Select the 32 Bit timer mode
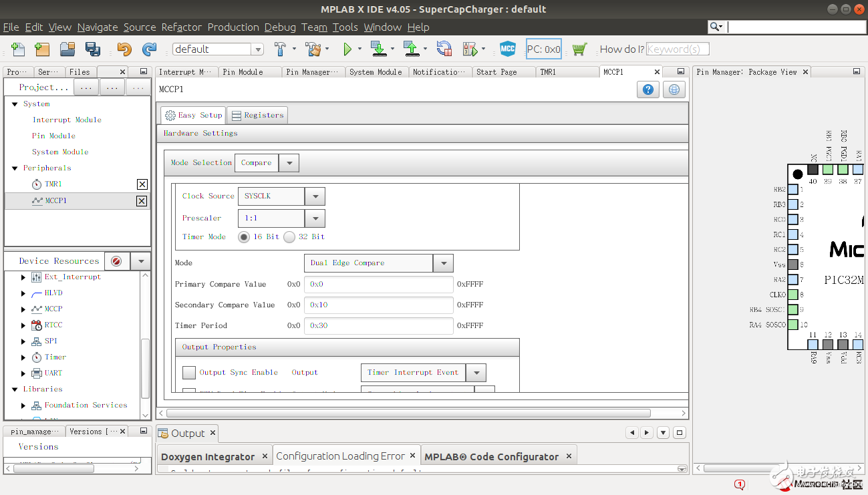The width and height of the screenshot is (868, 495). pyautogui.click(x=289, y=236)
